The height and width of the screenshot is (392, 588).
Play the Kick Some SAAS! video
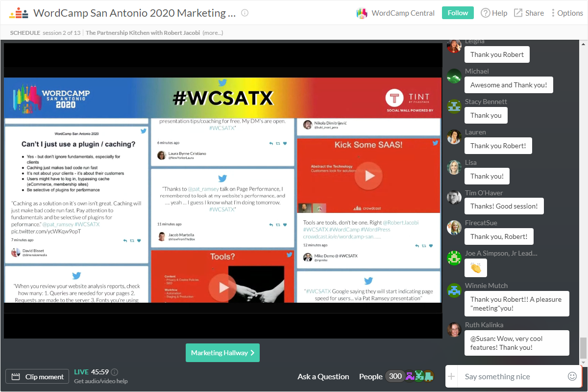pos(369,176)
